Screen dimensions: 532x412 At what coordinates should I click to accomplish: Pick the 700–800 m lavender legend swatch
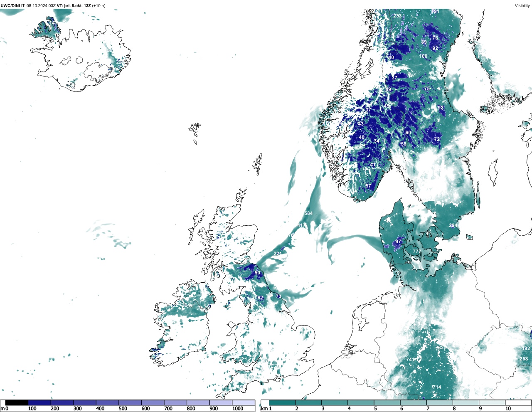click(175, 402)
